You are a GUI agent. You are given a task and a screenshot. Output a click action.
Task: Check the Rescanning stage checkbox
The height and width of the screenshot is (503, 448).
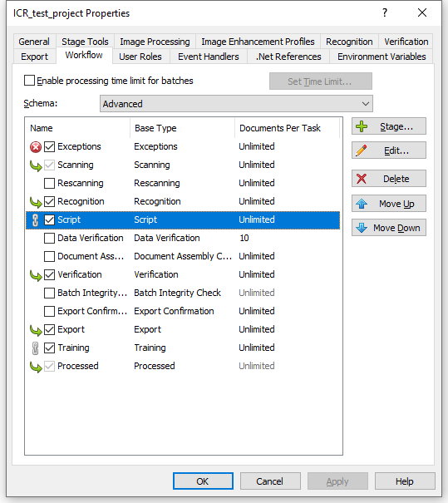[49, 183]
